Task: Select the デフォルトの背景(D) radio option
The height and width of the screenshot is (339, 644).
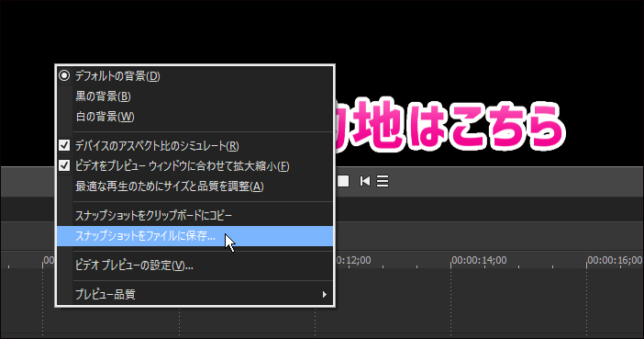Action: (x=195, y=76)
